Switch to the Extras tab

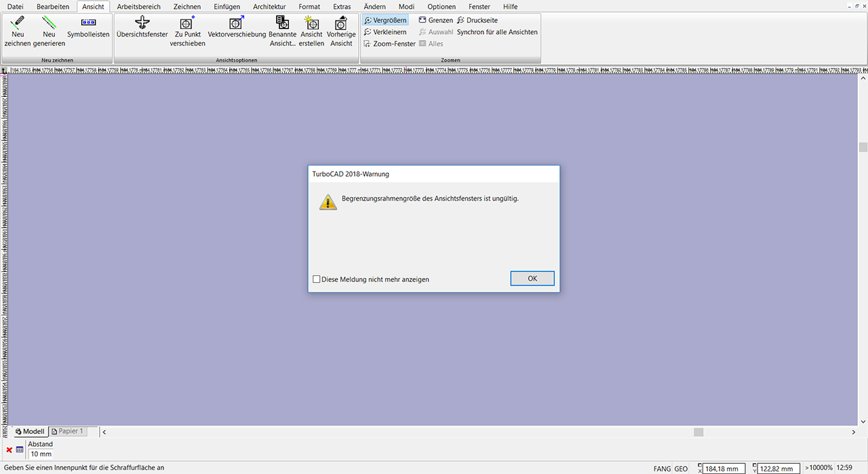click(x=342, y=7)
